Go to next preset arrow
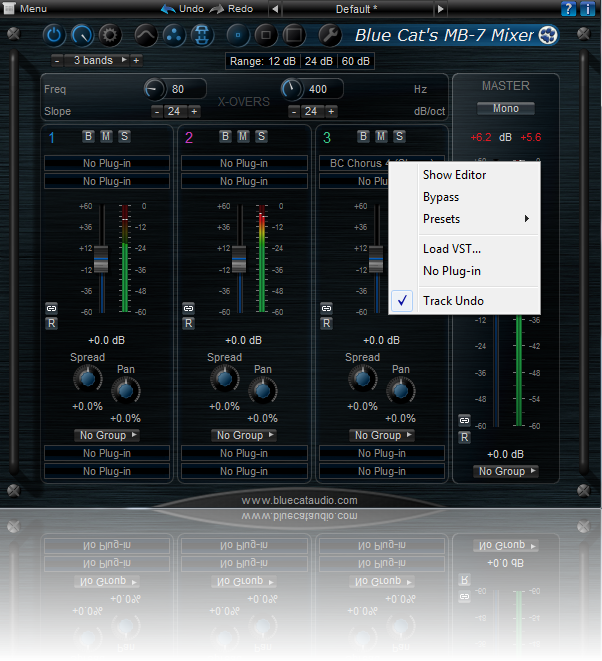The image size is (602, 661). coord(441,9)
